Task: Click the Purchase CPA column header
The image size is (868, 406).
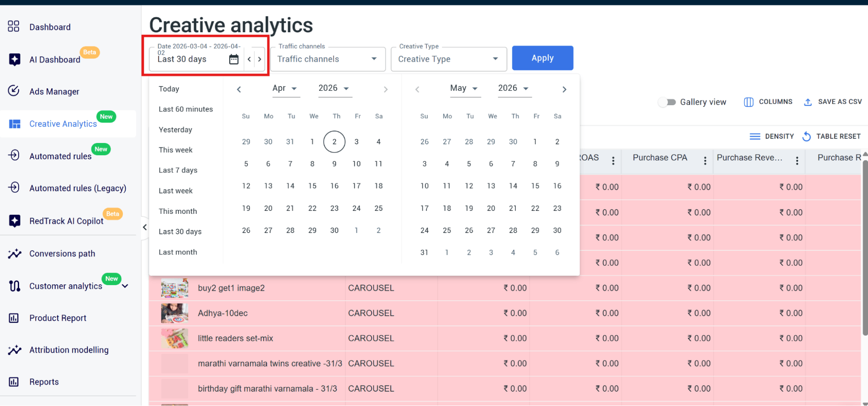Action: coord(660,158)
